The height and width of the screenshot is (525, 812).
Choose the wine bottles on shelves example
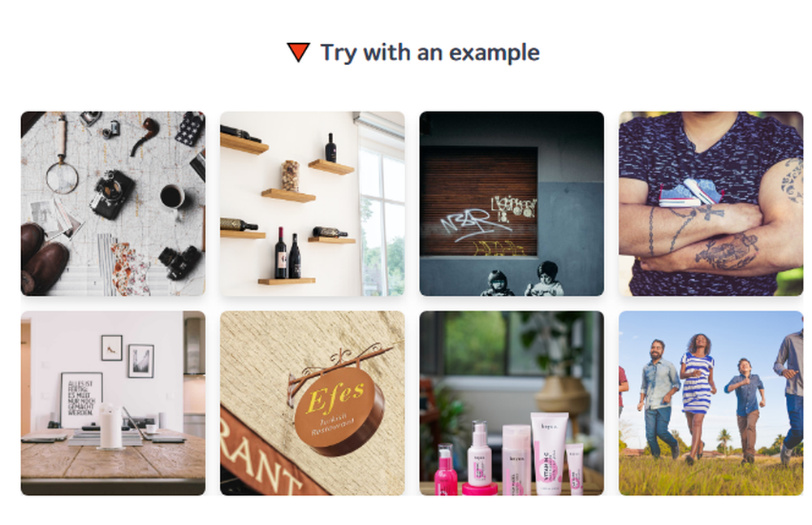[313, 204]
